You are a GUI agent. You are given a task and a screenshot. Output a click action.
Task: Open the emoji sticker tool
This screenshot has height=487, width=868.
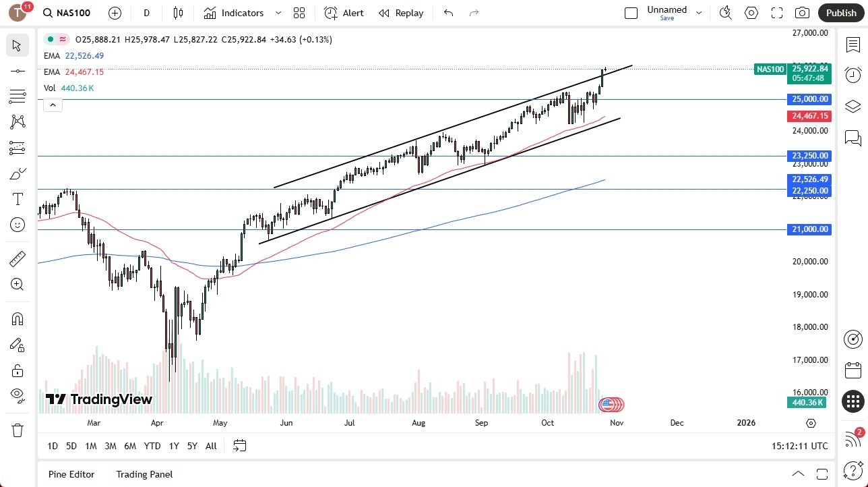17,224
